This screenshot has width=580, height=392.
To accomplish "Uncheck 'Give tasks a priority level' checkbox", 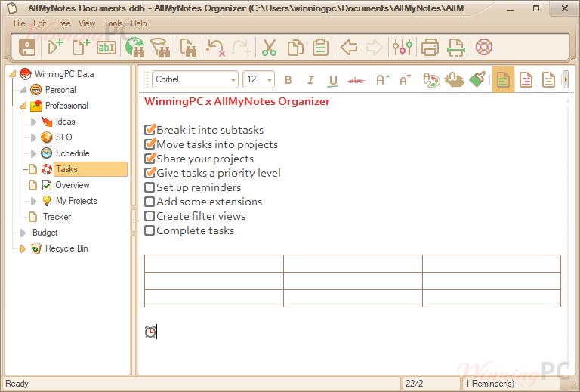I will [150, 173].
